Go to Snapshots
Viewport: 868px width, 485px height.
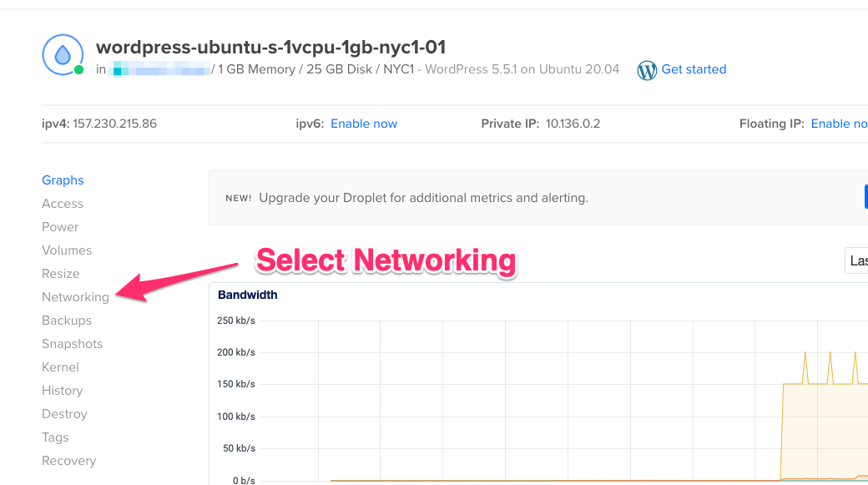[72, 344]
